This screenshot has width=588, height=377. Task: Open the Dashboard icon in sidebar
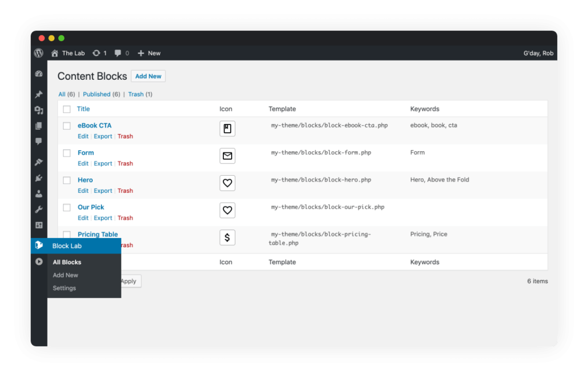pos(39,74)
